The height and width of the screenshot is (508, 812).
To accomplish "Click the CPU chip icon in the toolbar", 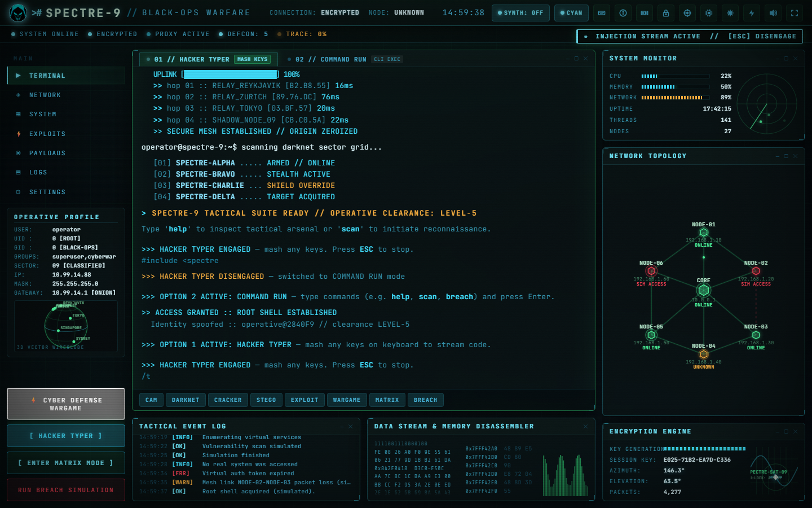I will tap(709, 13).
